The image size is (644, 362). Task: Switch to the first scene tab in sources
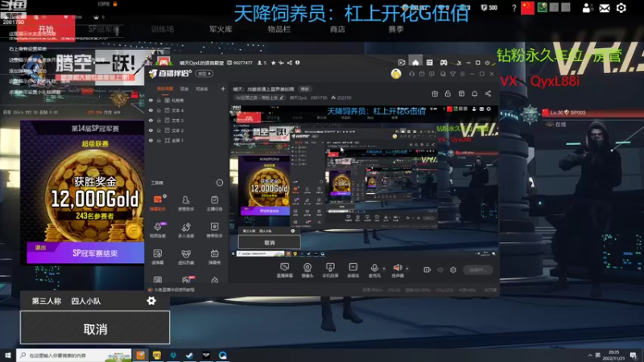pos(165,88)
